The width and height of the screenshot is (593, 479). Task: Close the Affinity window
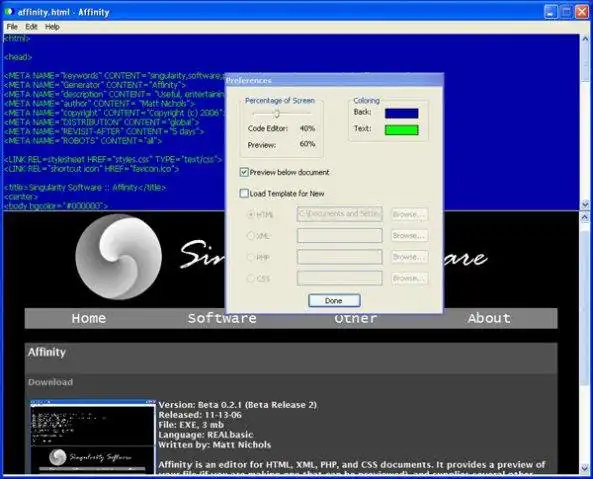click(x=582, y=12)
